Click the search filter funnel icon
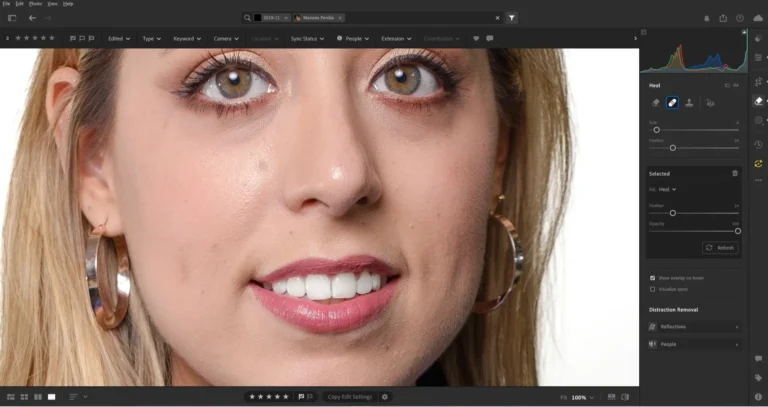768x407 pixels. pyautogui.click(x=511, y=18)
